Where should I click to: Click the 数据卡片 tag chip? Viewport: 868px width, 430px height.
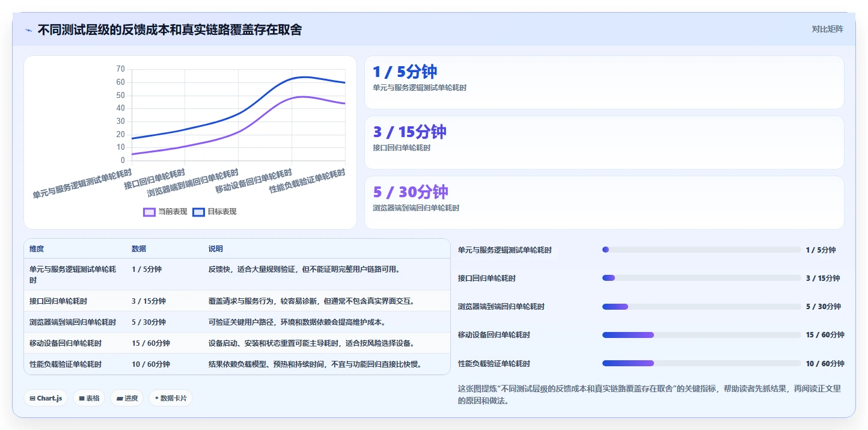coord(171,398)
